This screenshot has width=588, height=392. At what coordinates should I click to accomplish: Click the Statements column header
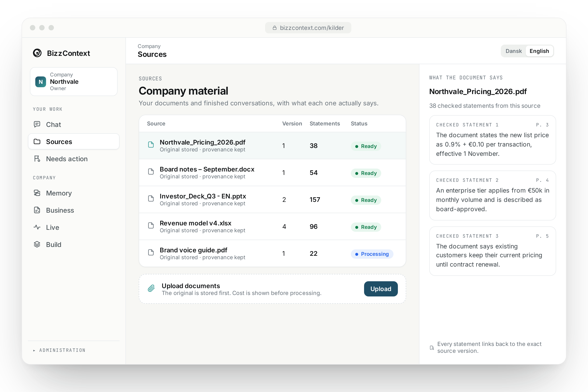(x=325, y=123)
